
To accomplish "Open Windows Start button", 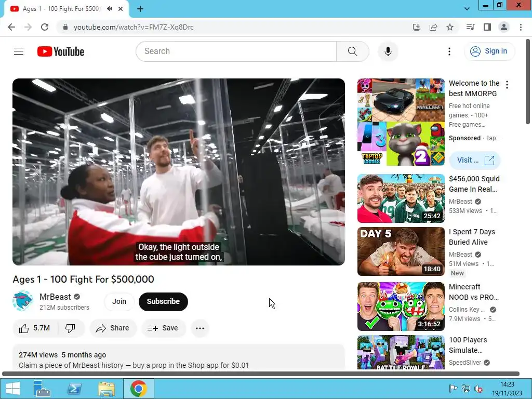I will pos(13,389).
